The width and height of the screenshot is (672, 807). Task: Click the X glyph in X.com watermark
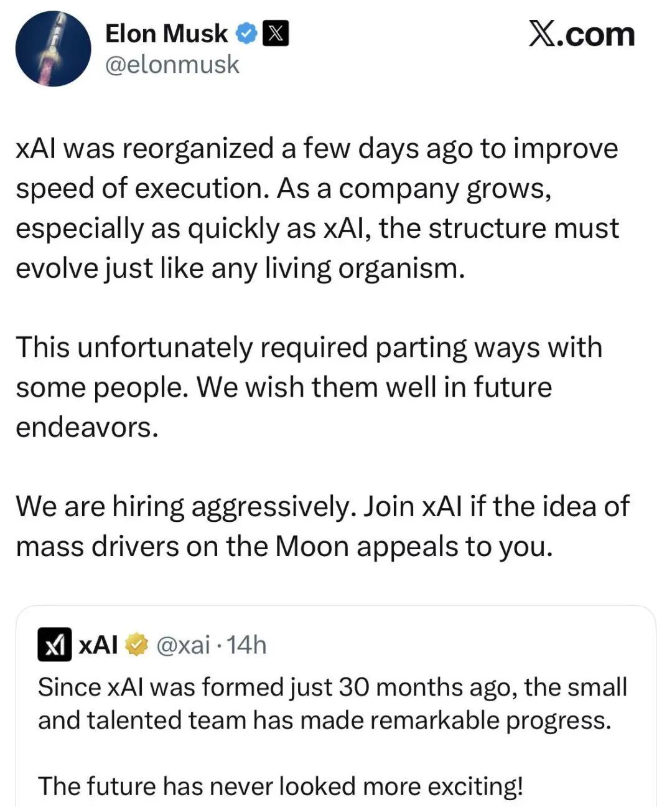click(542, 34)
